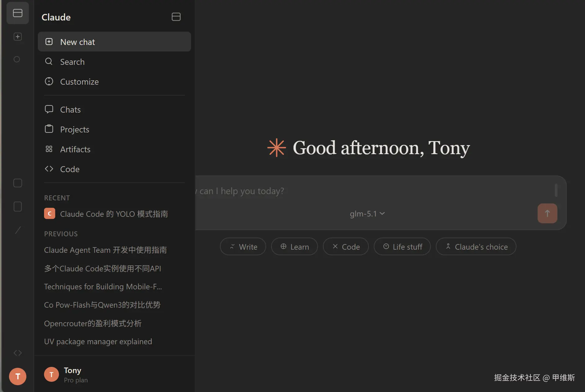Open the Artifacts section

pyautogui.click(x=114, y=149)
